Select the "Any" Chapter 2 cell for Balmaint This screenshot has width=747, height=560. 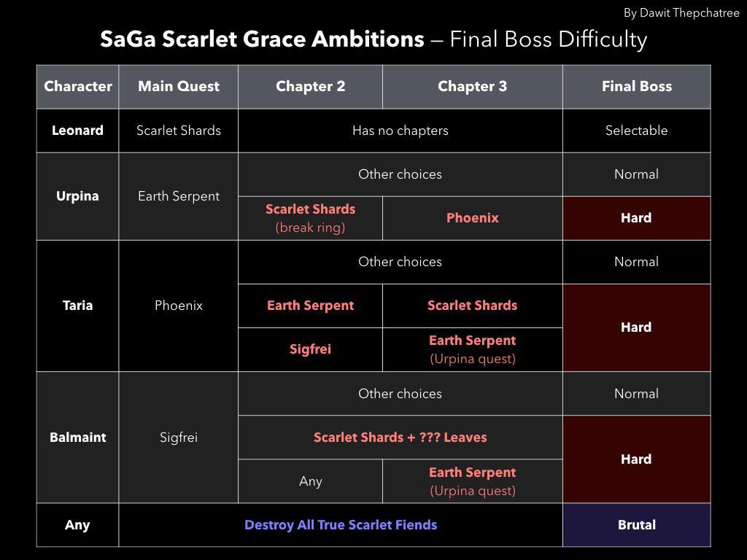point(310,481)
